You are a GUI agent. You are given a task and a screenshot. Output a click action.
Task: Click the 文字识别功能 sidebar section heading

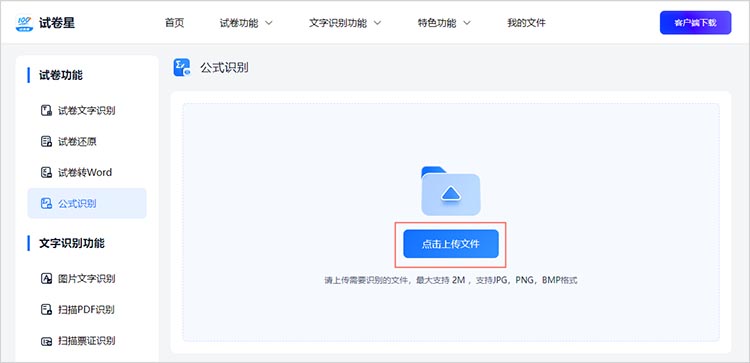72,243
